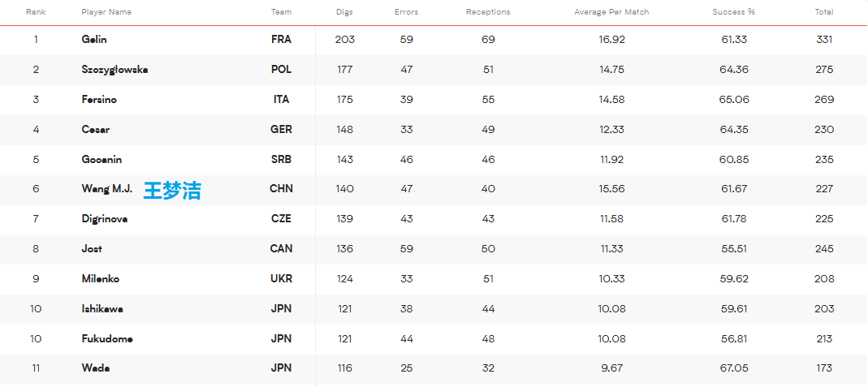Image resolution: width=868 pixels, height=387 pixels.
Task: Sort by Total column header
Action: (823, 12)
